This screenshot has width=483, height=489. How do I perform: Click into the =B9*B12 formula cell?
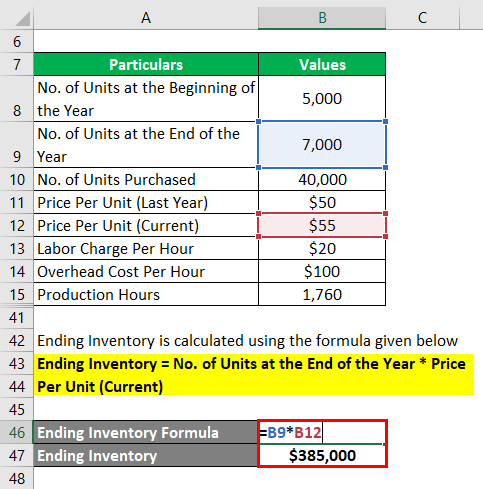click(x=322, y=433)
